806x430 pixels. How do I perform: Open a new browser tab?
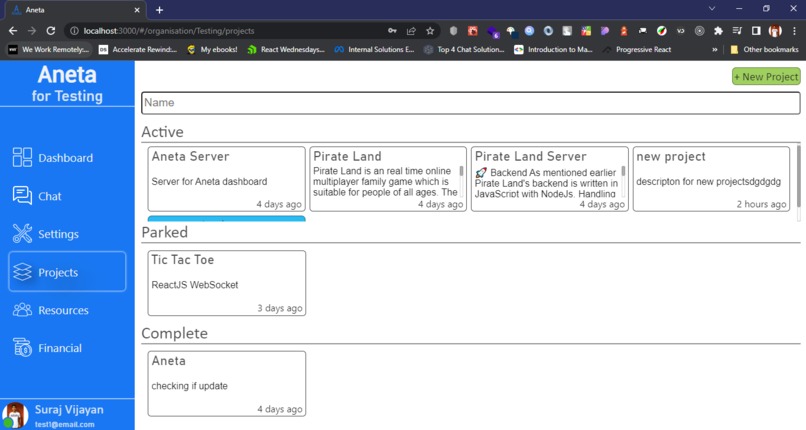159,10
